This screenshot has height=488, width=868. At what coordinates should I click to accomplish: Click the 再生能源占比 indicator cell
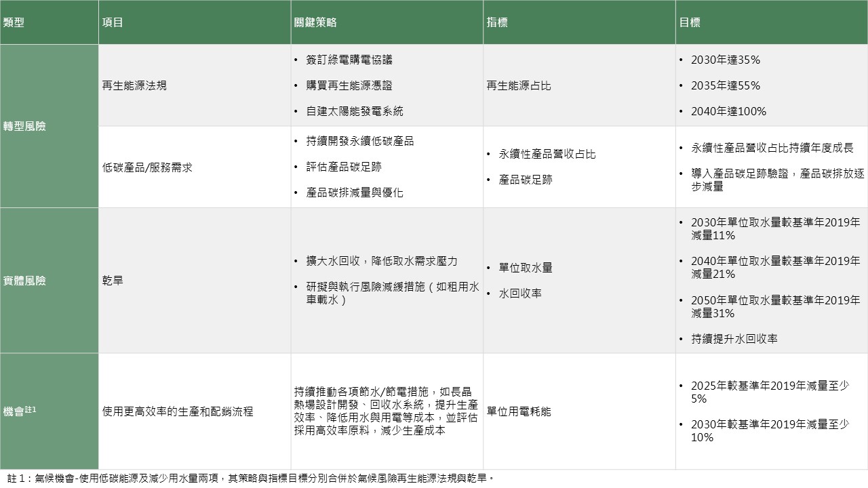click(519, 85)
